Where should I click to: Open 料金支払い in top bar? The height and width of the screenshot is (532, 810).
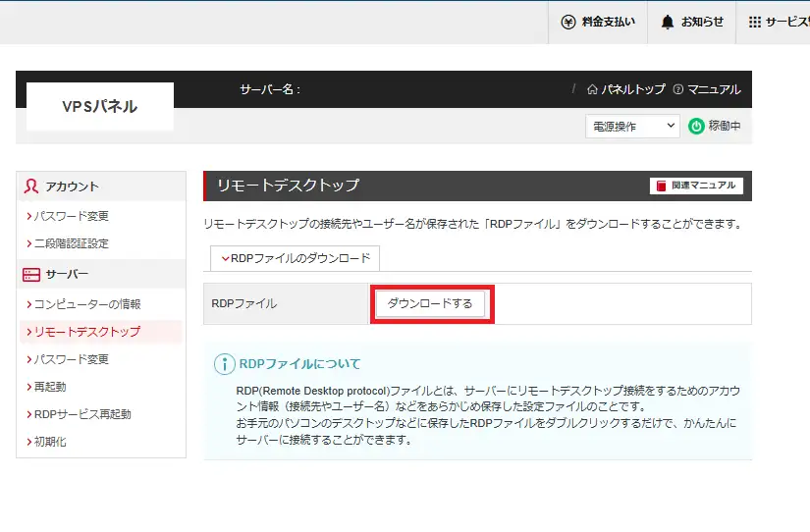(x=598, y=22)
